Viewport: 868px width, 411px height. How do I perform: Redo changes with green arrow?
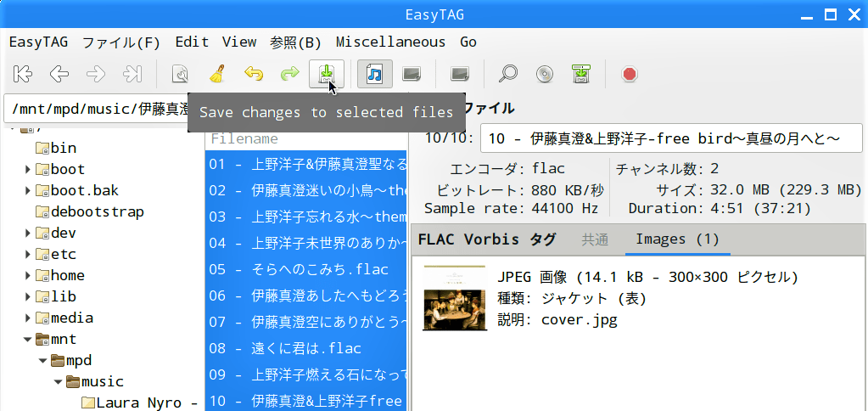[289, 74]
